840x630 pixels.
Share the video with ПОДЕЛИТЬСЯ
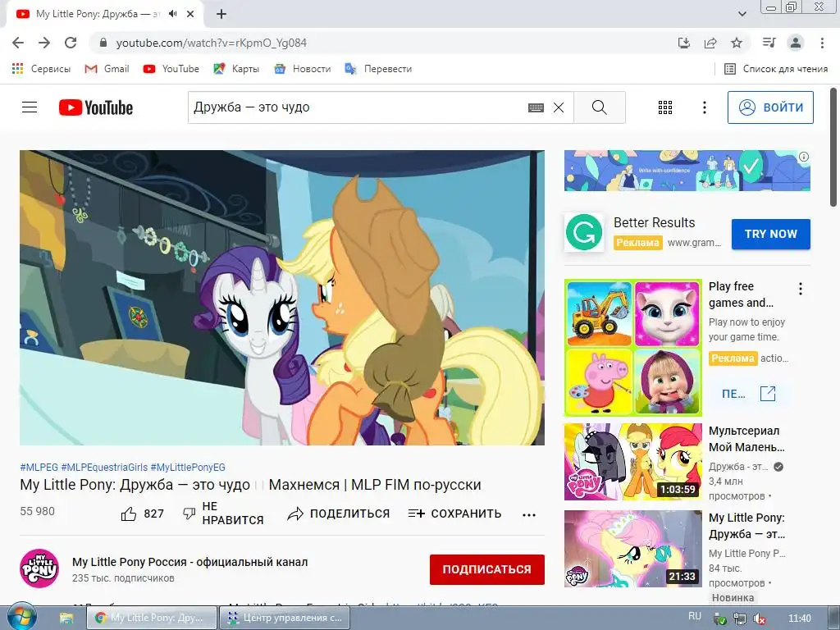click(x=339, y=514)
